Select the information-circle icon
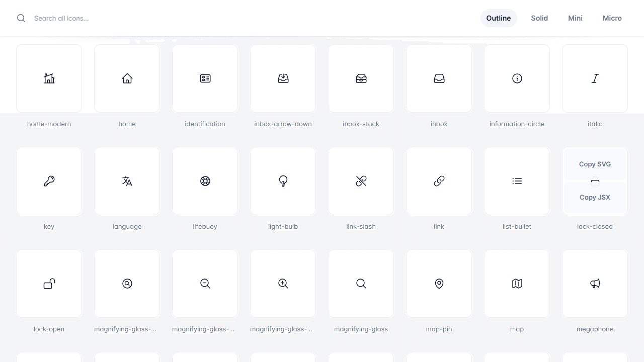Screen dimensions: 644x362 pyautogui.click(x=517, y=78)
